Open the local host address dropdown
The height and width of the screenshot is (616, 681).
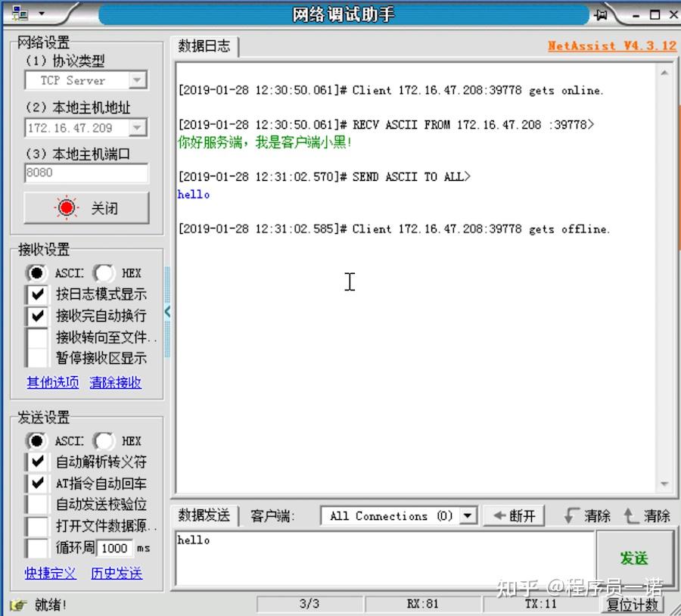point(136,128)
